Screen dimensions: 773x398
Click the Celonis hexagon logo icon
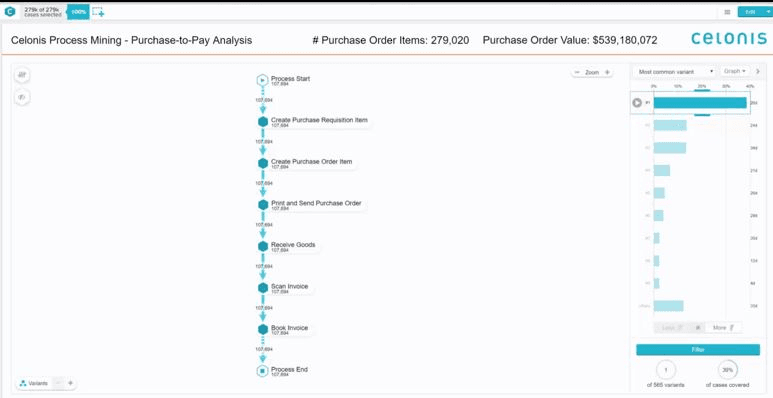[9, 11]
